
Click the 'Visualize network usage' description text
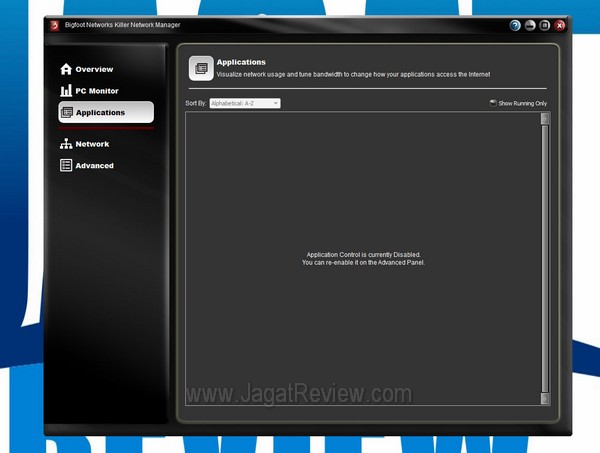coord(353,74)
